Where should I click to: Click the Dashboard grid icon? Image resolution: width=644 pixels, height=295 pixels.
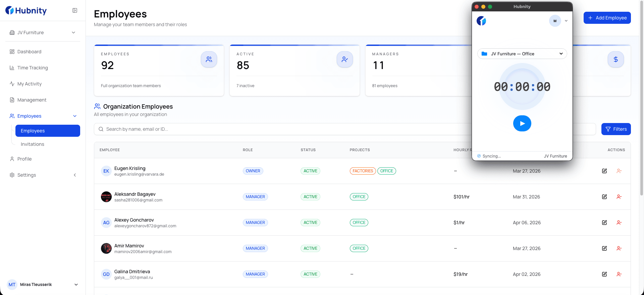[12, 52]
